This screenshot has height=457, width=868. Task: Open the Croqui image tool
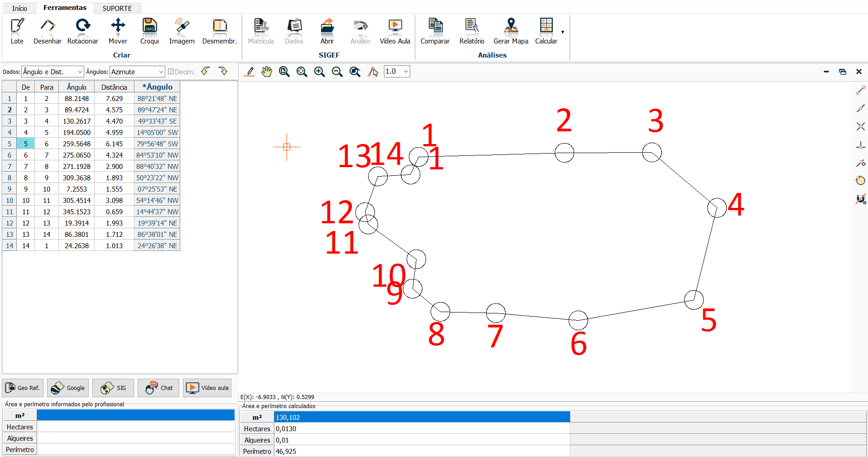point(149,31)
